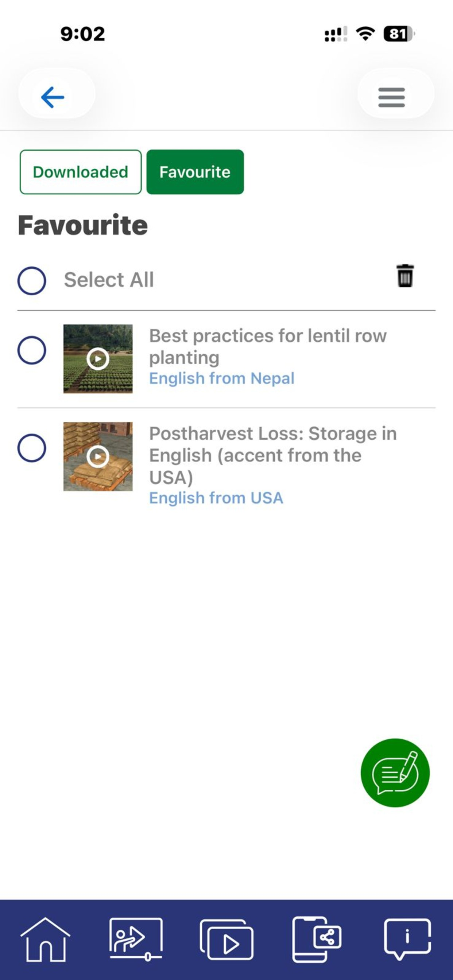Click the English from Nepal label
The width and height of the screenshot is (453, 980).
(221, 378)
